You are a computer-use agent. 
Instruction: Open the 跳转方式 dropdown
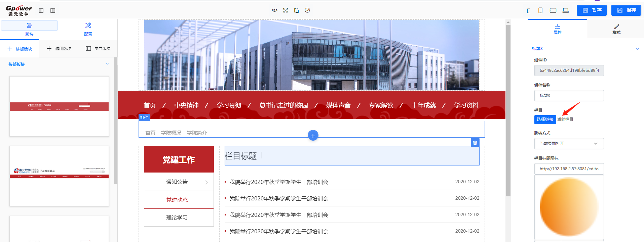tap(569, 144)
